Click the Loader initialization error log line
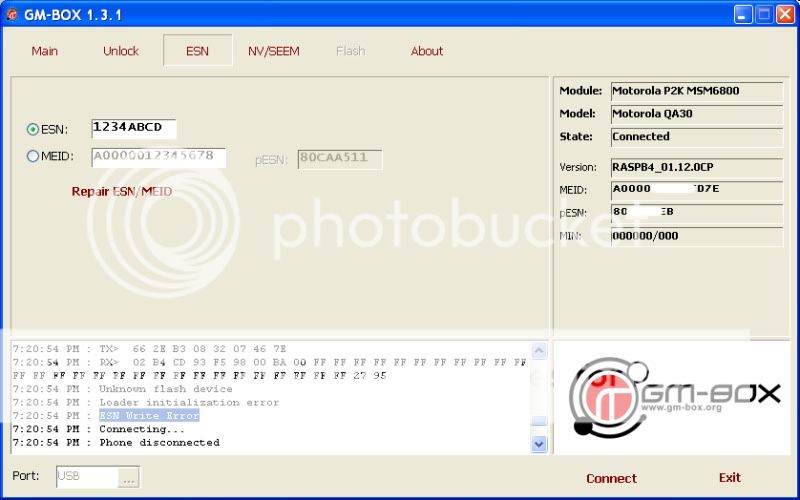Image resolution: width=800 pixels, height=500 pixels. click(146, 403)
